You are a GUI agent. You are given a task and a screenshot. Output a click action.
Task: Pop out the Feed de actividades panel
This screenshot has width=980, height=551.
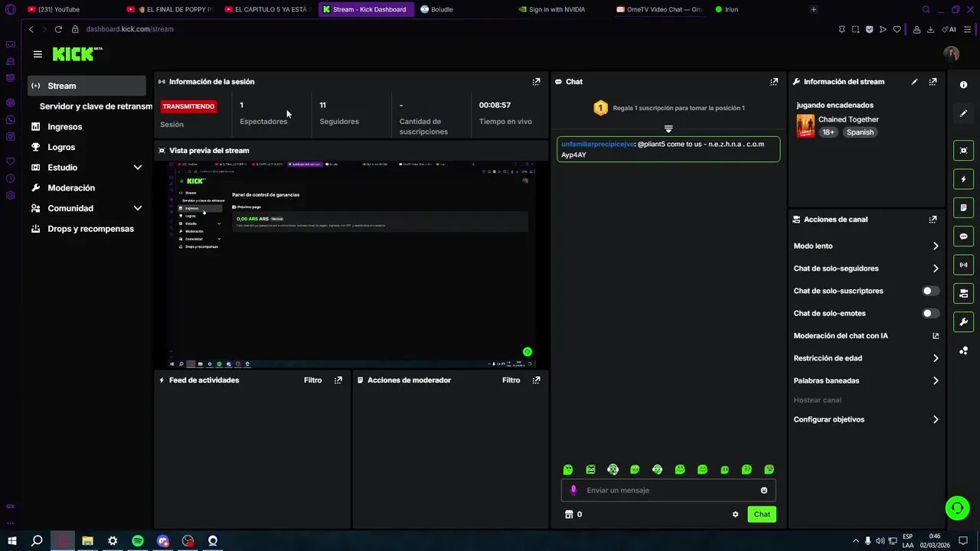click(338, 380)
